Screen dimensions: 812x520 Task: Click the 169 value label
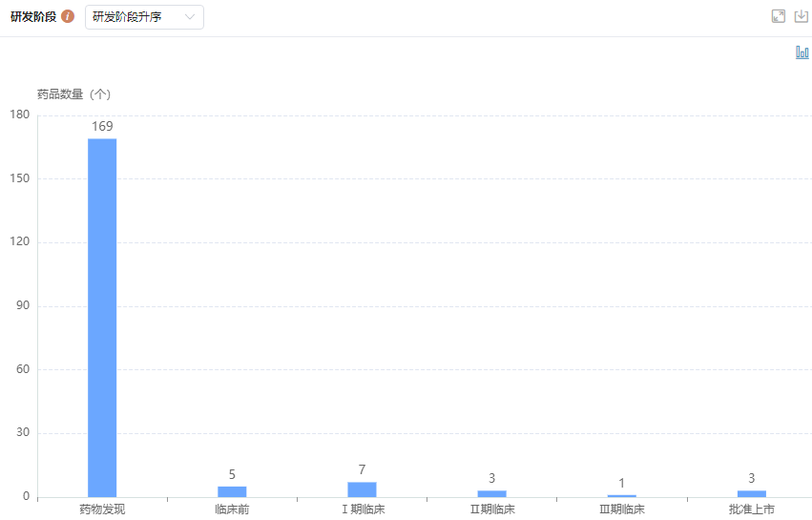(102, 126)
